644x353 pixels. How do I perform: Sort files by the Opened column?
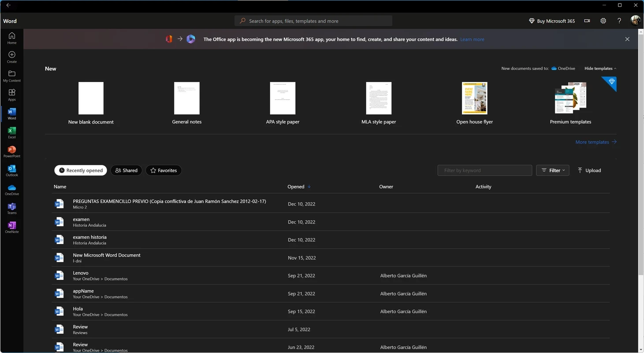[296, 187]
